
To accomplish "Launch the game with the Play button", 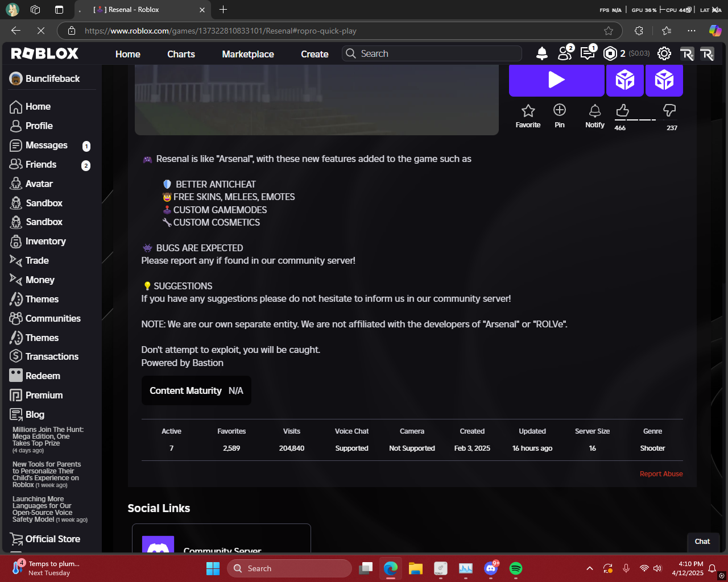I will tap(556, 80).
